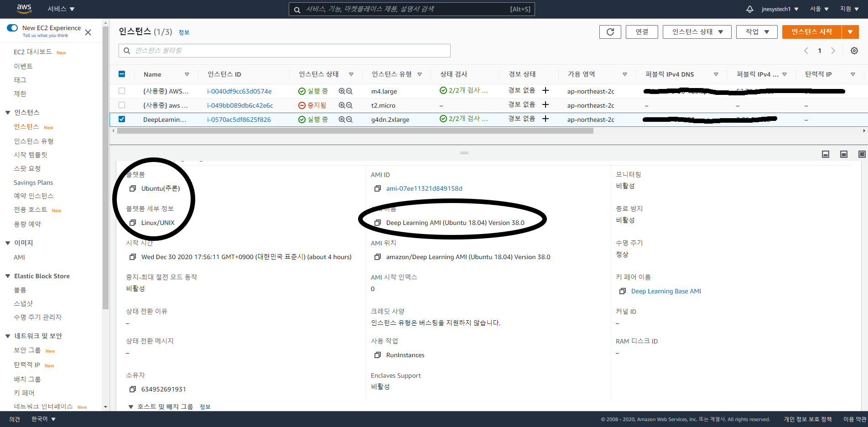Open the 지원 support menu
This screenshot has width=868, height=427.
pos(849,9)
